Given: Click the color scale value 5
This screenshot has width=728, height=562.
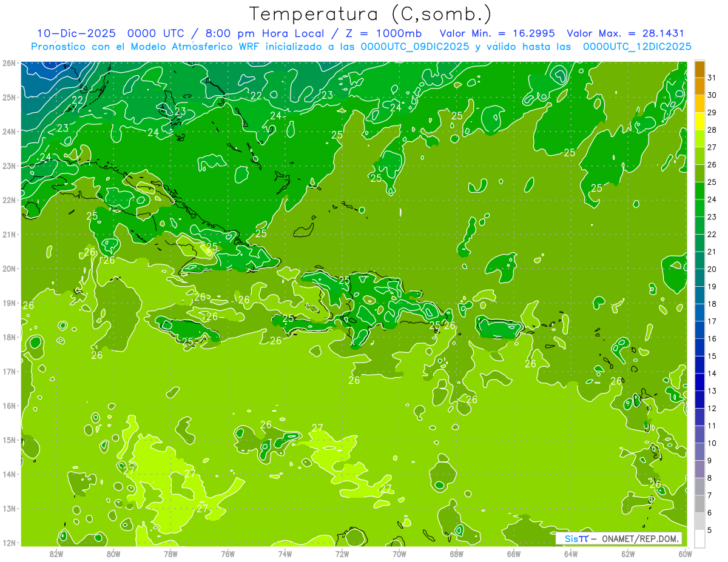Looking at the screenshot, I should click(710, 530).
